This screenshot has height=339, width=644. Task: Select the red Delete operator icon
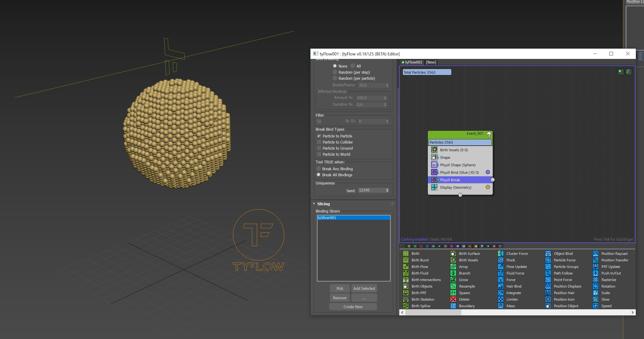coord(453,299)
